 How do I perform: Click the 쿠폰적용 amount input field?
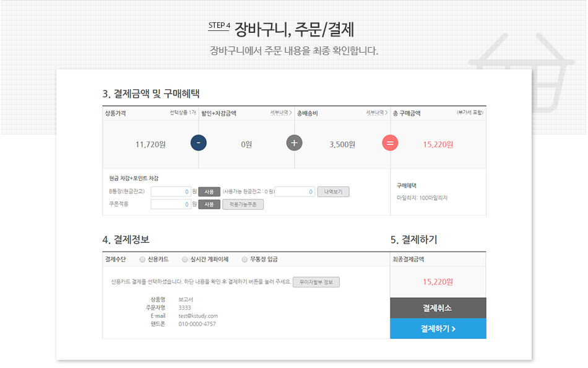pos(172,204)
